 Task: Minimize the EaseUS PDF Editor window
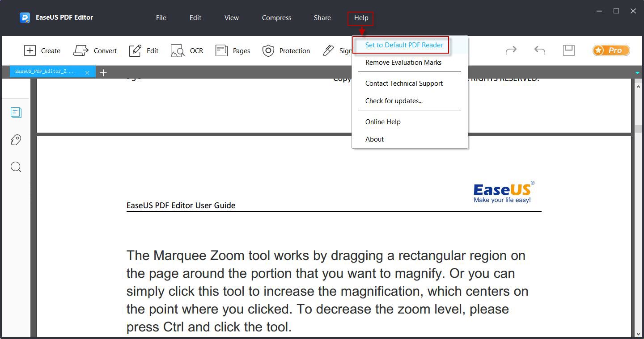[x=599, y=11]
